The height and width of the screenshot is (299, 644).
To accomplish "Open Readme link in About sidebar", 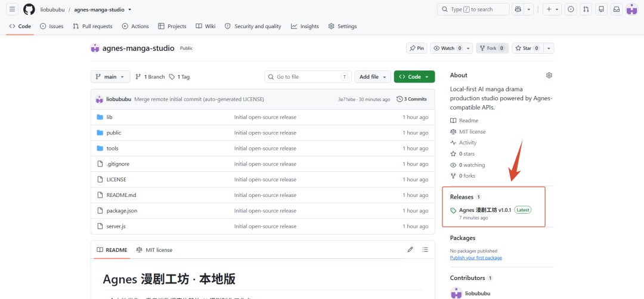I will [x=465, y=121].
